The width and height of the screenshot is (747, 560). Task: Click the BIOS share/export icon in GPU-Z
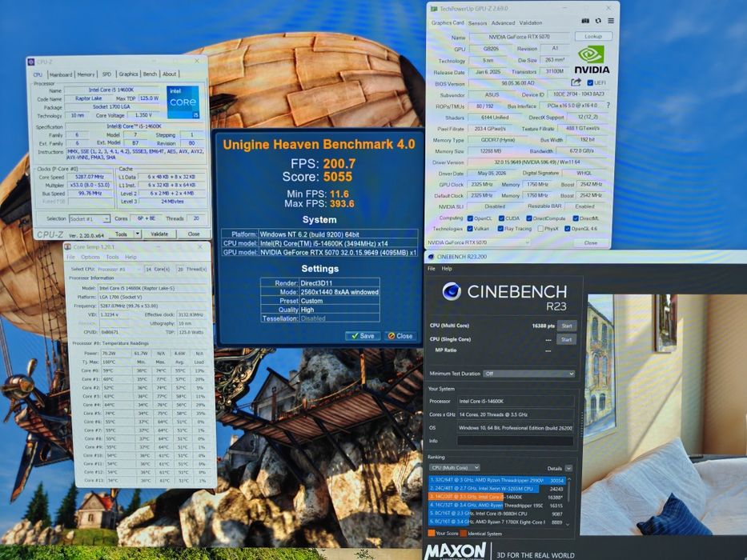576,82
